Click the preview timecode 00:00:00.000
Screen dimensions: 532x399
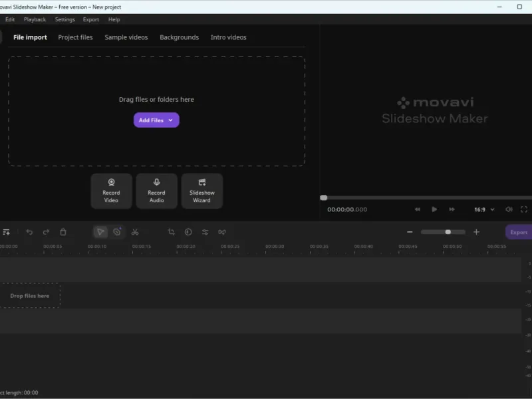click(x=347, y=209)
